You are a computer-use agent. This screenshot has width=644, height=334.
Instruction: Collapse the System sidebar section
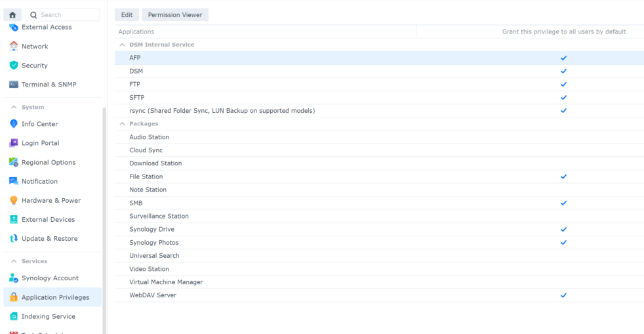coord(14,107)
